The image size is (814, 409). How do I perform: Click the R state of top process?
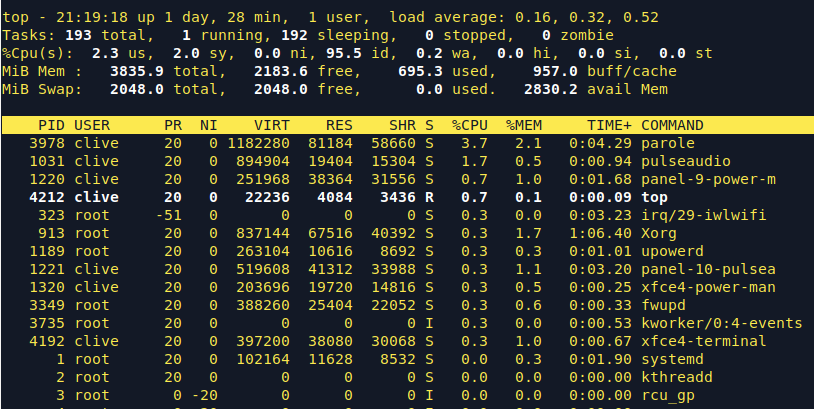pyautogui.click(x=429, y=198)
